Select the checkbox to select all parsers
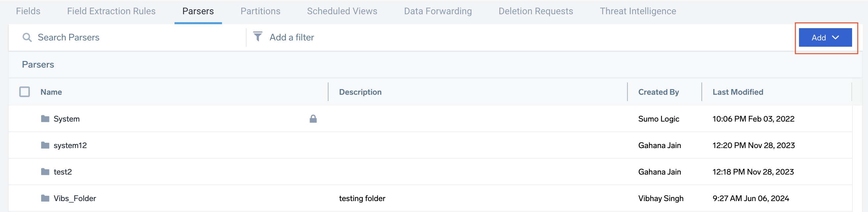868x212 pixels. point(24,91)
